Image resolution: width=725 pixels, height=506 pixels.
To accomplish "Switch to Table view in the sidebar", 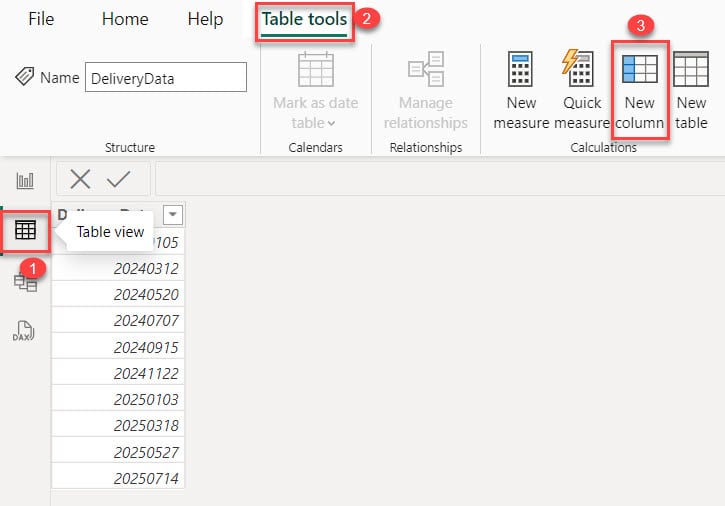I will 25,230.
